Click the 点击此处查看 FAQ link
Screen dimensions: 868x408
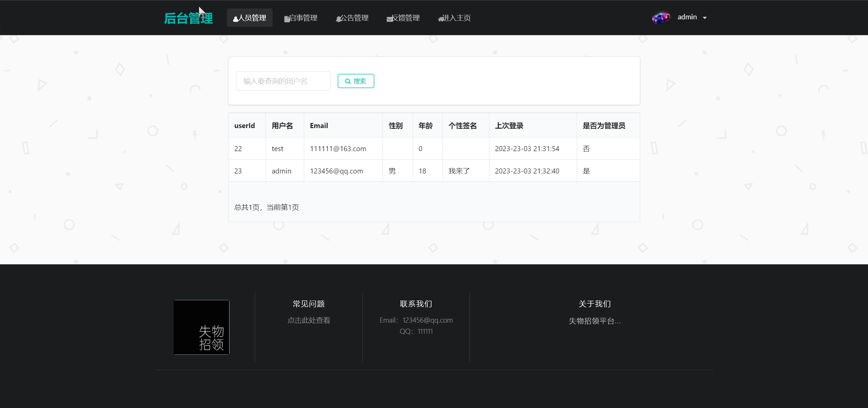309,320
